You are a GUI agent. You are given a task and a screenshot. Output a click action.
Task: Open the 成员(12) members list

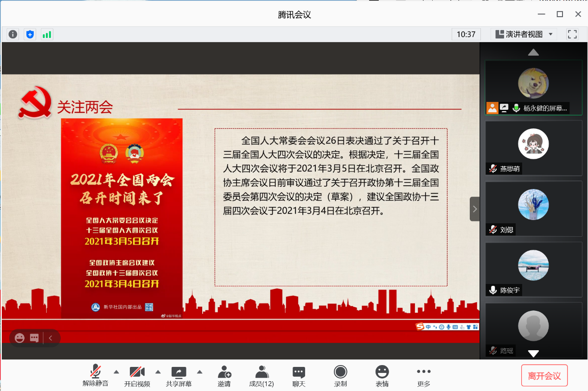[x=262, y=376]
